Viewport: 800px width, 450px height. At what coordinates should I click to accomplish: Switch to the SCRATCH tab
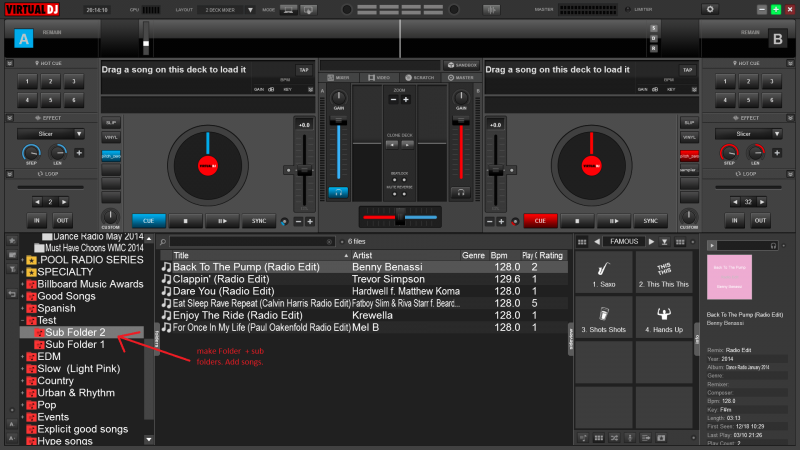pyautogui.click(x=419, y=78)
